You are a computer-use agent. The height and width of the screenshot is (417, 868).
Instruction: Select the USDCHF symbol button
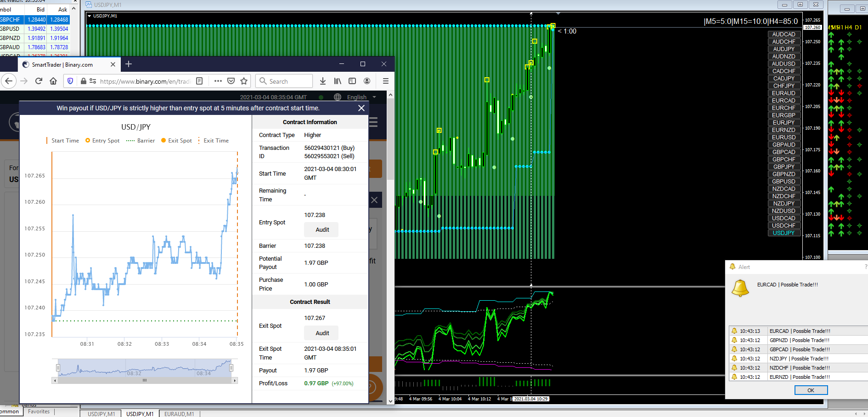point(784,226)
